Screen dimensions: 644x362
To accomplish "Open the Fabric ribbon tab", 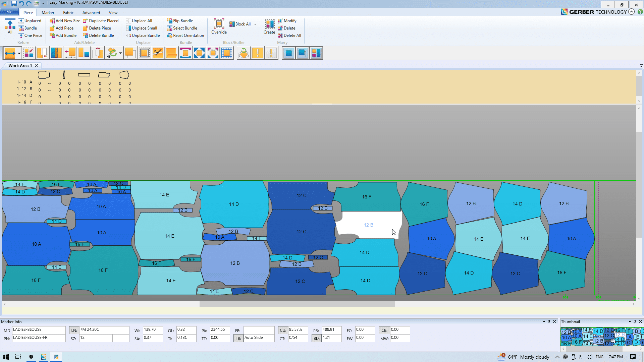I will click(x=68, y=13).
